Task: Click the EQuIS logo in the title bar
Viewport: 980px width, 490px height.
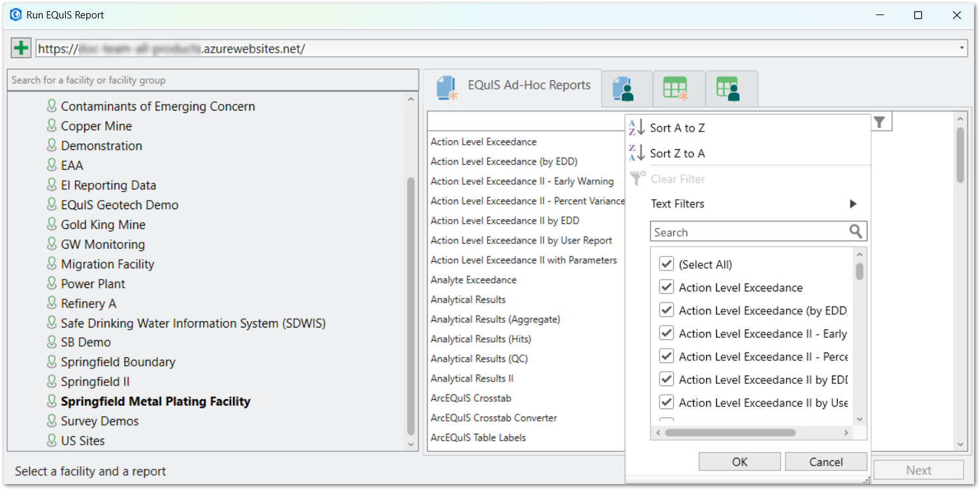Action: point(14,14)
